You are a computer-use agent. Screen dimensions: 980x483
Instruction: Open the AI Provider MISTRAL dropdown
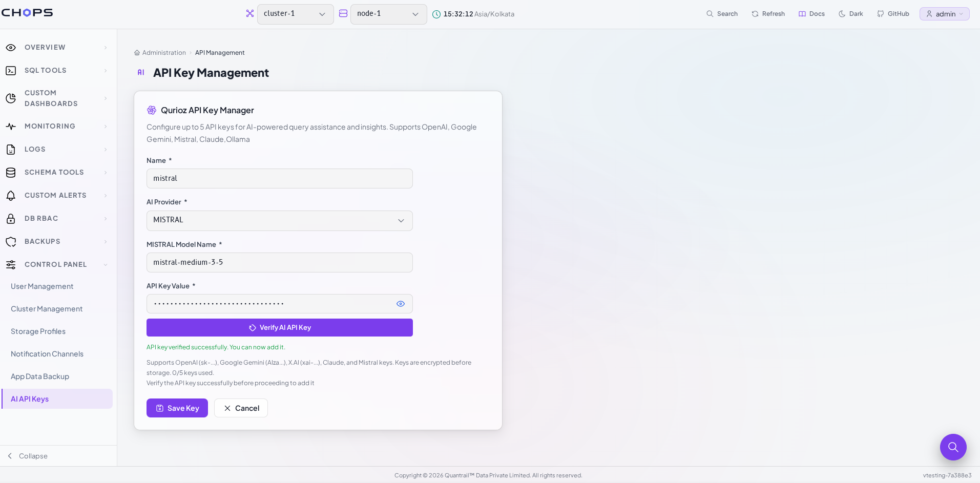(280, 220)
